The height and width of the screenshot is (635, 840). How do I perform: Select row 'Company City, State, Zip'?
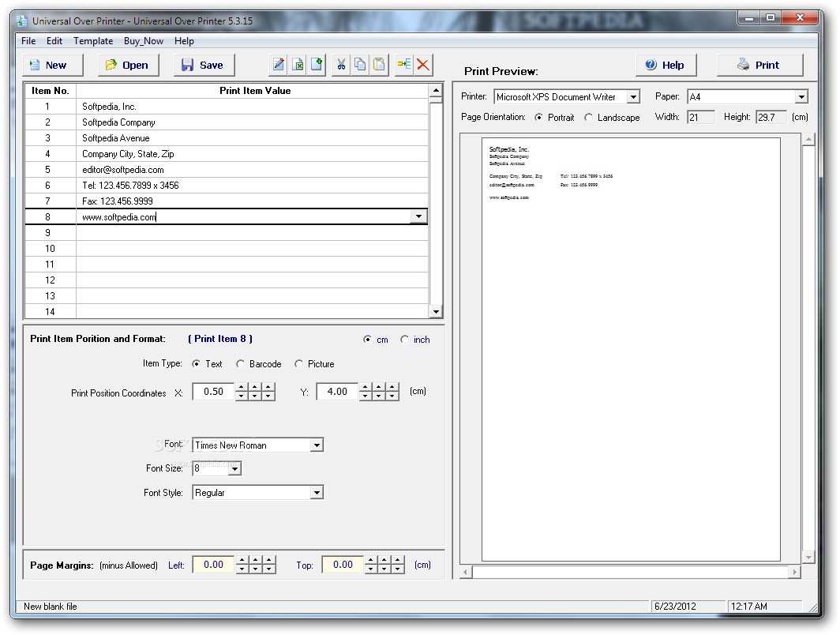click(x=227, y=154)
